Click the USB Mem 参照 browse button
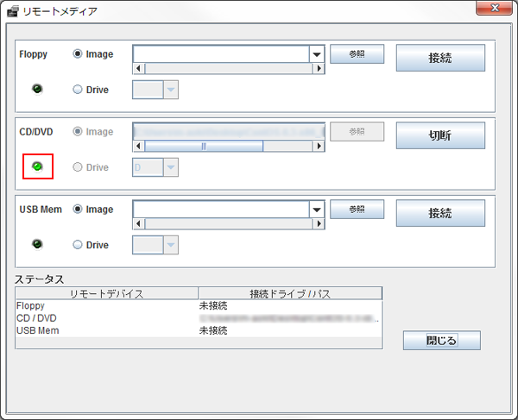The width and height of the screenshot is (518, 420). tap(357, 210)
